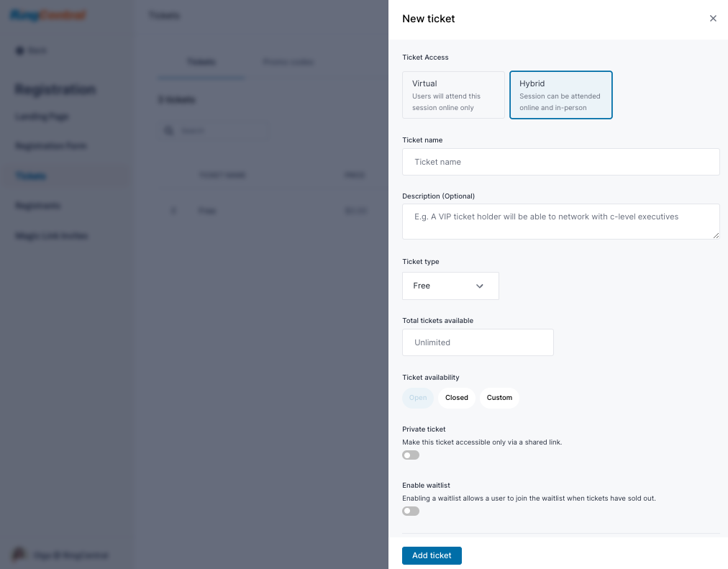Toggle the Private ticket switch
This screenshot has width=728, height=569.
pos(411,455)
